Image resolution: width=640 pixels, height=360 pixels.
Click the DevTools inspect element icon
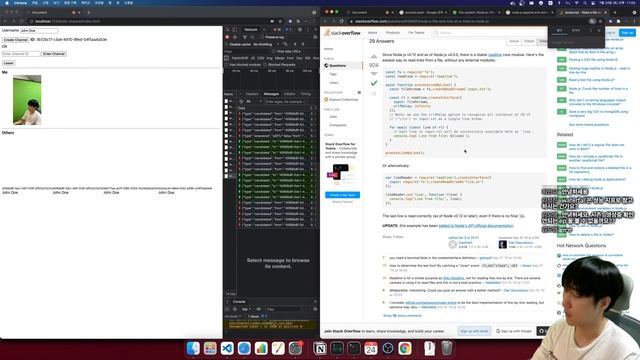click(x=228, y=30)
